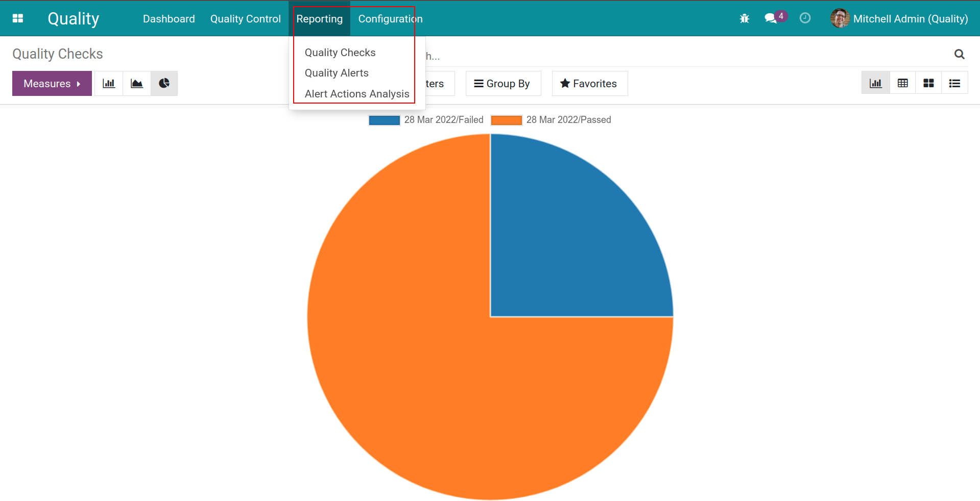Screen dimensions: 980x501
Task: Open the Favorites dropdown
Action: 589,83
